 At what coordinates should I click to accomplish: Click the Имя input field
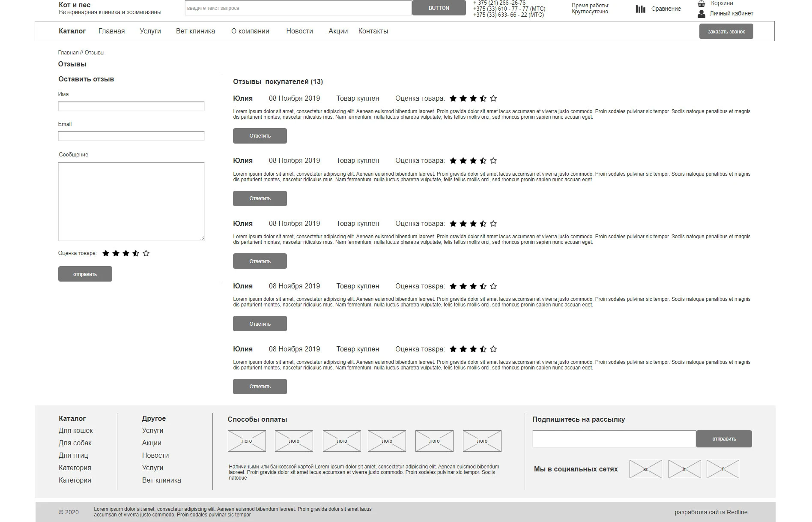click(131, 106)
